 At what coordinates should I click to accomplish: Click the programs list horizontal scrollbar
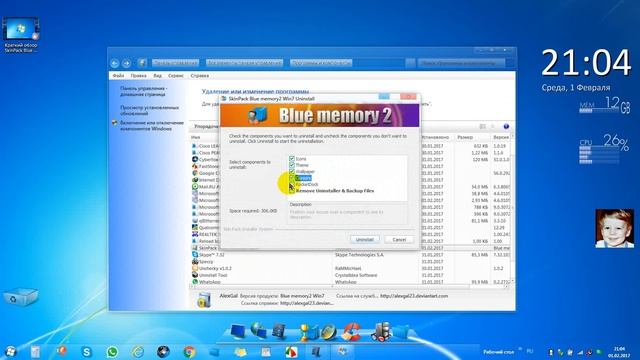[x=350, y=287]
